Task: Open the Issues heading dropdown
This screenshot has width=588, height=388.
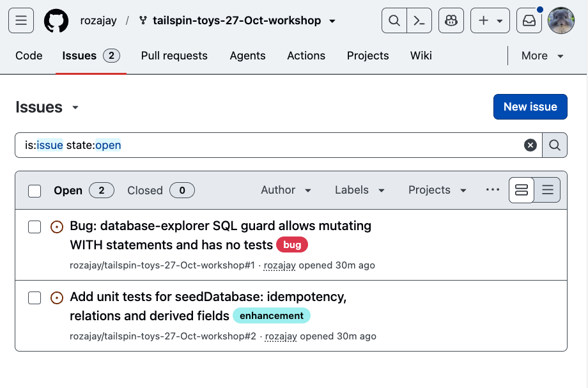Action: (75, 107)
